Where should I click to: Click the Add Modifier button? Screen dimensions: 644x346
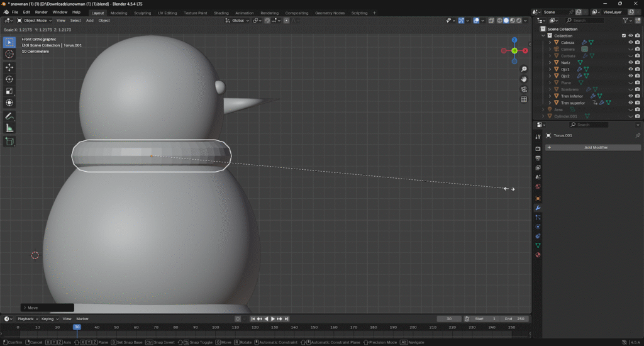pyautogui.click(x=595, y=147)
